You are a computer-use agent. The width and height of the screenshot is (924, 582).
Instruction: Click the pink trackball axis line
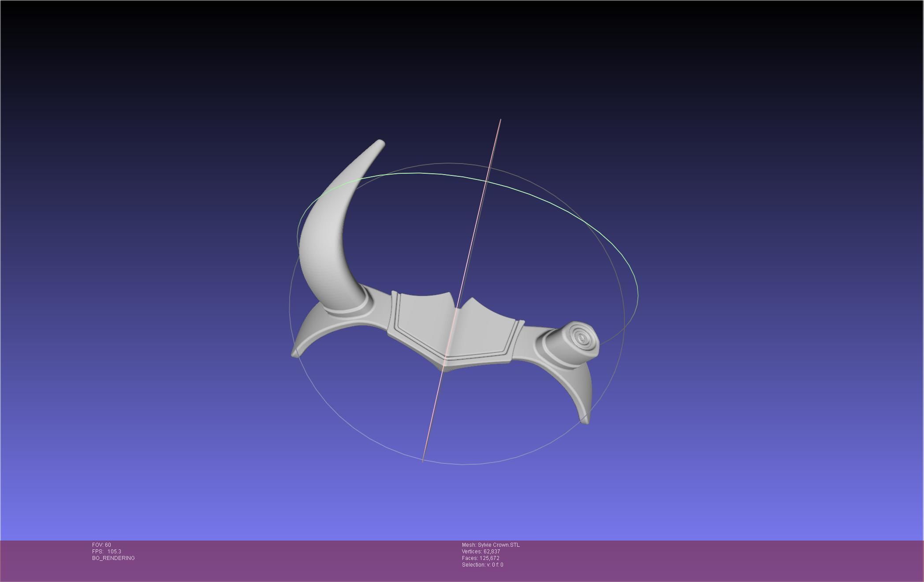[462, 290]
